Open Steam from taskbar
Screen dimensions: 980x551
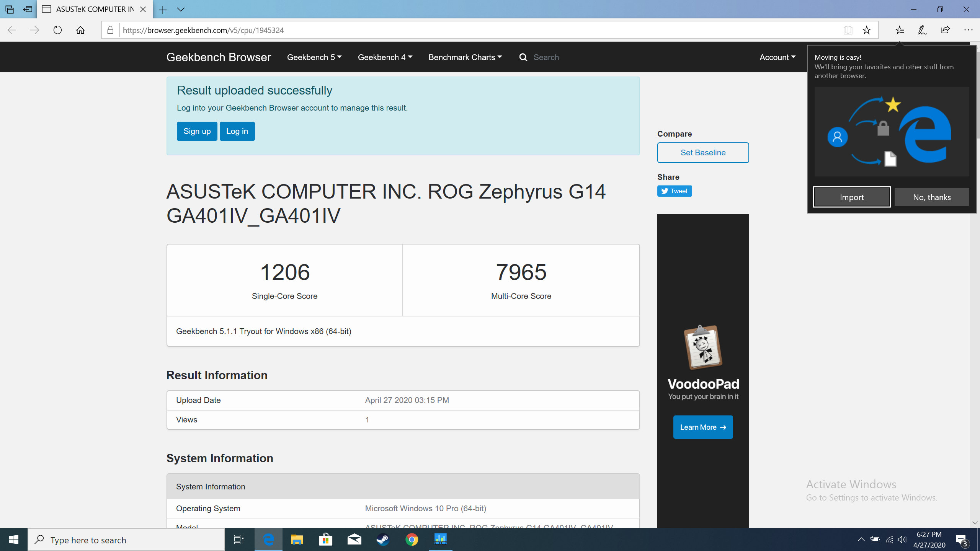pos(383,540)
